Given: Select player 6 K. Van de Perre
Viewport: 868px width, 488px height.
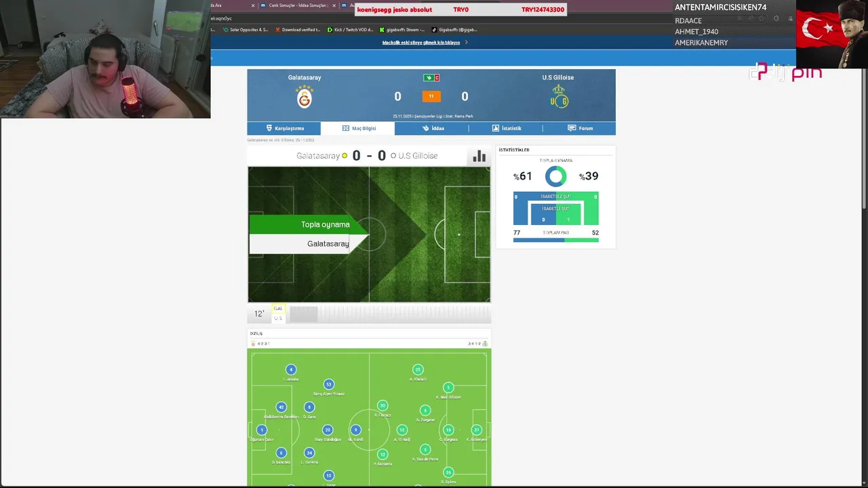Looking at the screenshot, I should 425,449.
